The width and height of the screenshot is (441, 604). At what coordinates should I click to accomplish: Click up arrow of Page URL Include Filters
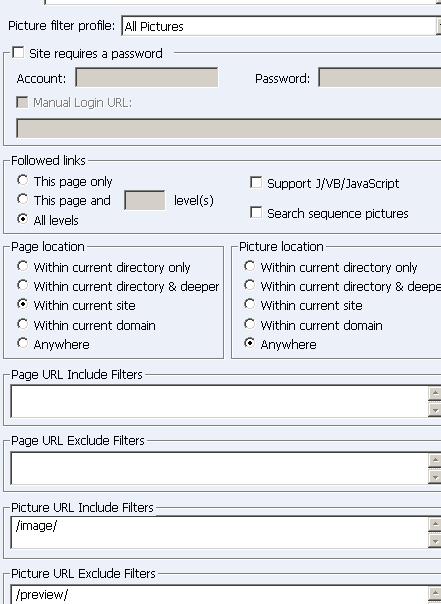pyautogui.click(x=435, y=393)
